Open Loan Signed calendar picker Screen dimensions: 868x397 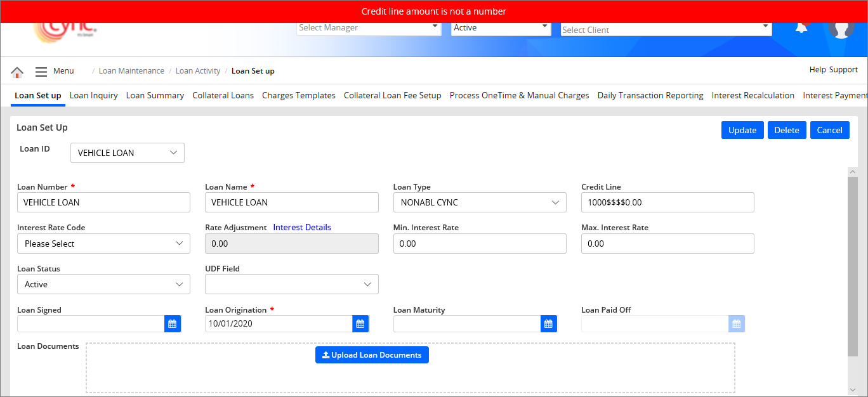tap(172, 324)
